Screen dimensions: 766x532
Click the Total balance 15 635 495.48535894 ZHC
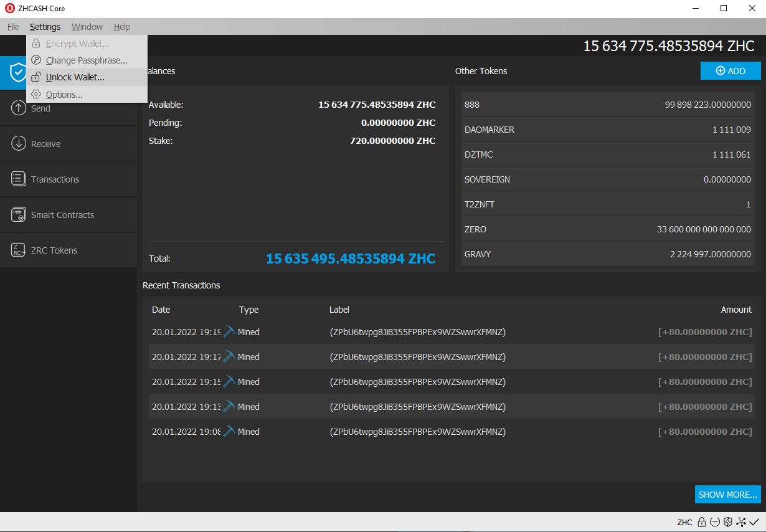351,259
